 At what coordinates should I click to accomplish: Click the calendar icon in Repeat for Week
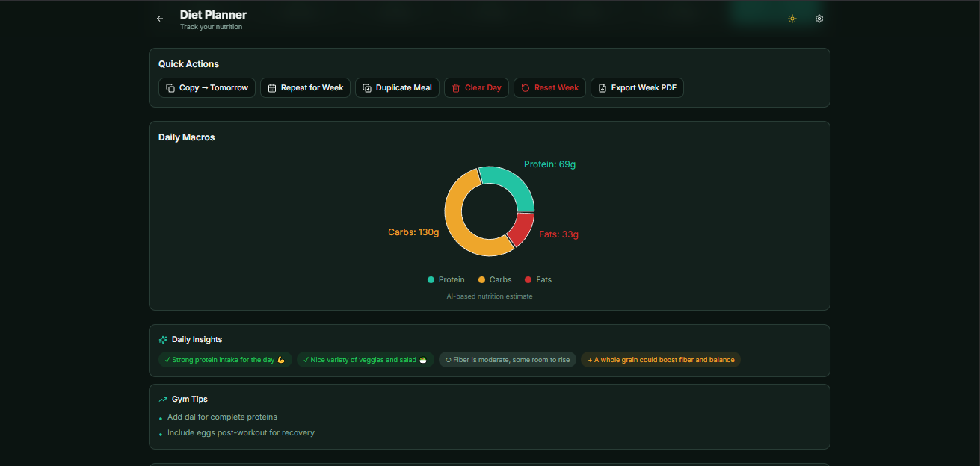pos(271,87)
